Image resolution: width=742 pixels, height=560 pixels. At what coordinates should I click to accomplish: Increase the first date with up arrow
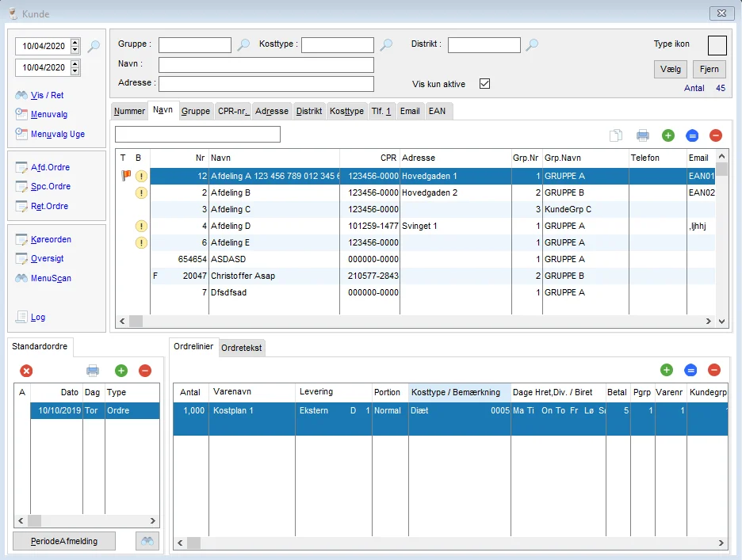(x=75, y=43)
